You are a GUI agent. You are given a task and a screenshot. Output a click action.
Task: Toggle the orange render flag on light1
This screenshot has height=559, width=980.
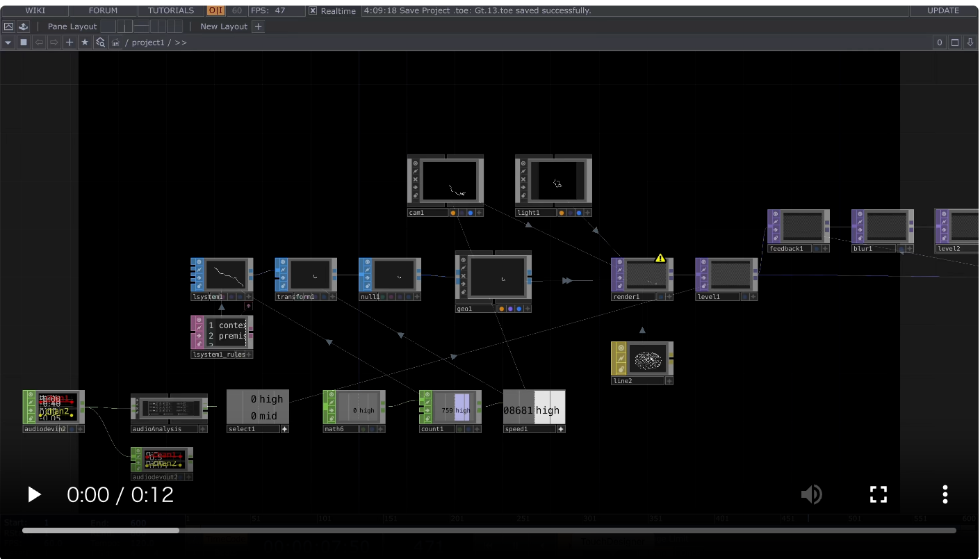click(x=562, y=213)
